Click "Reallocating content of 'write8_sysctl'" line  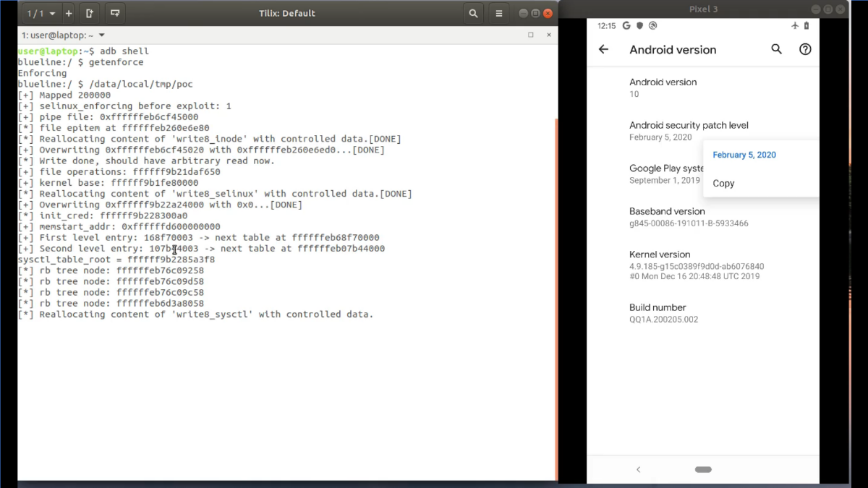coord(195,314)
